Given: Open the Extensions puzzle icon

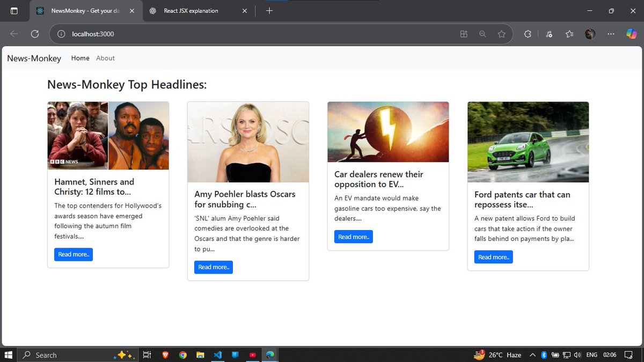Looking at the screenshot, I should 528,34.
